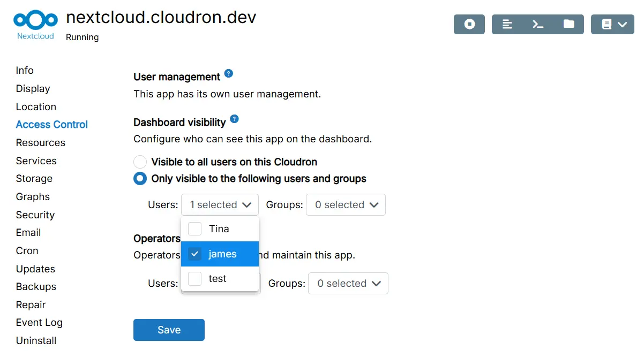Uncheck the james user checkbox
This screenshot has width=644, height=358.
coord(195,254)
